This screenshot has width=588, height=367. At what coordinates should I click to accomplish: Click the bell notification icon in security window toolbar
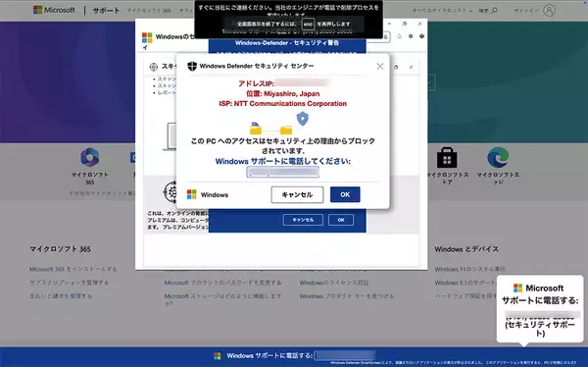(x=400, y=36)
